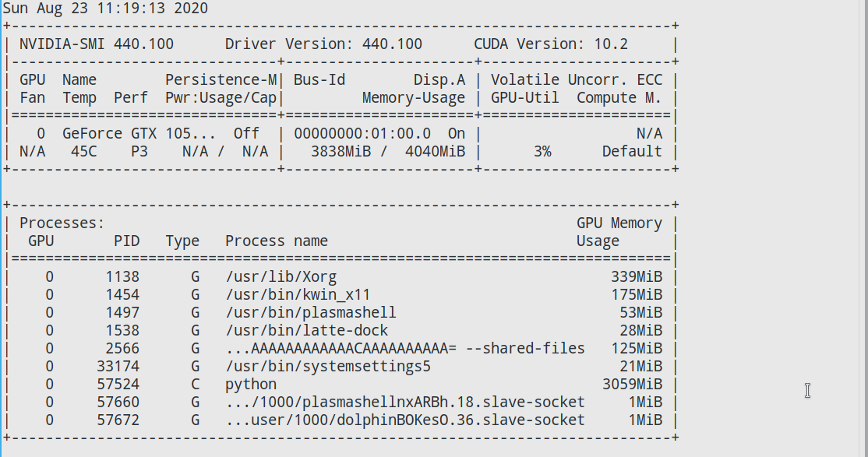Click PID 1454

(x=122, y=295)
